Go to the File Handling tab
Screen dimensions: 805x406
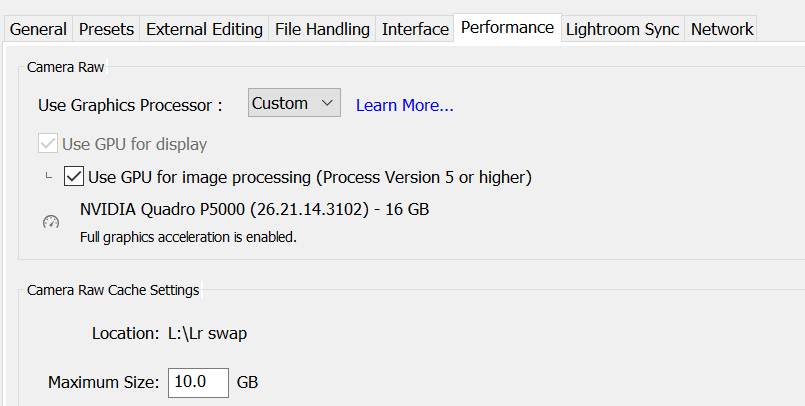coord(322,29)
